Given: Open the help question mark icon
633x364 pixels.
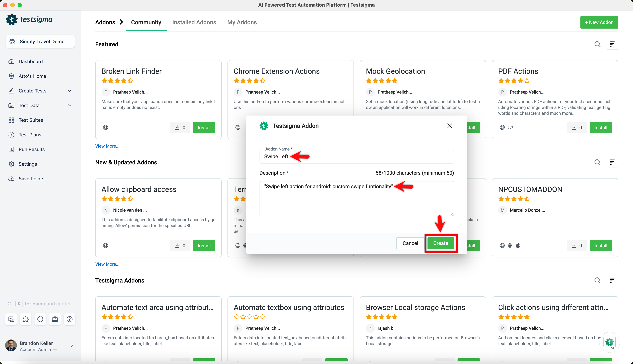Looking at the screenshot, I should click(x=69, y=319).
